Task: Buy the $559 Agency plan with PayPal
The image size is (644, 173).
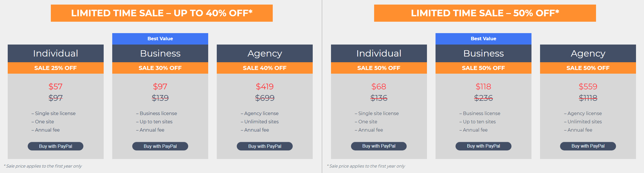Action: [x=588, y=146]
